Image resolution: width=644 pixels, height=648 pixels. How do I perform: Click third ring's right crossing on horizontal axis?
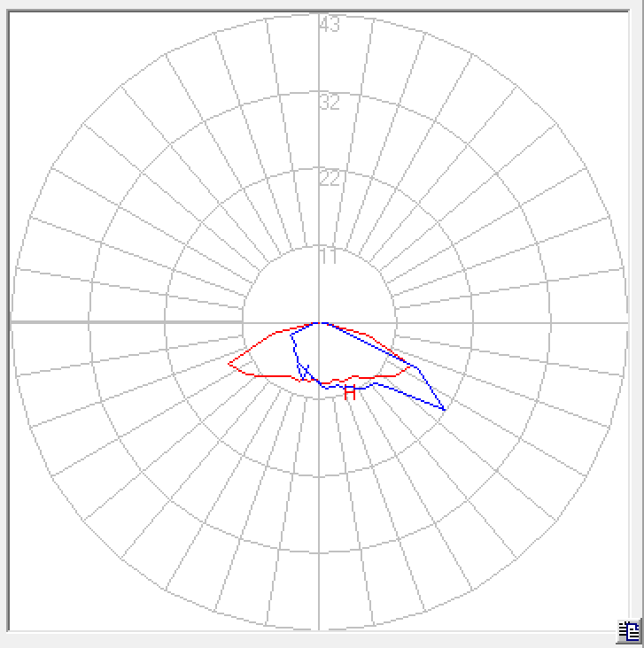(550, 323)
